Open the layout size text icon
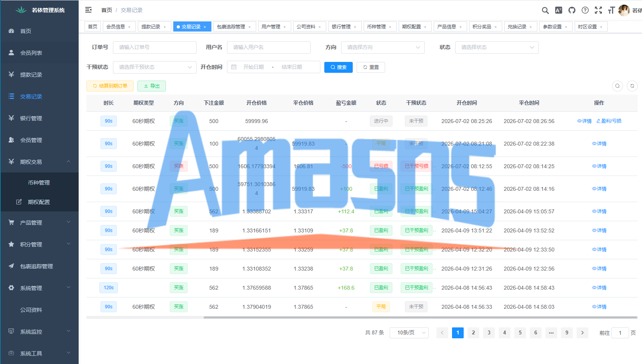The height and width of the screenshot is (364, 642). 611,10
